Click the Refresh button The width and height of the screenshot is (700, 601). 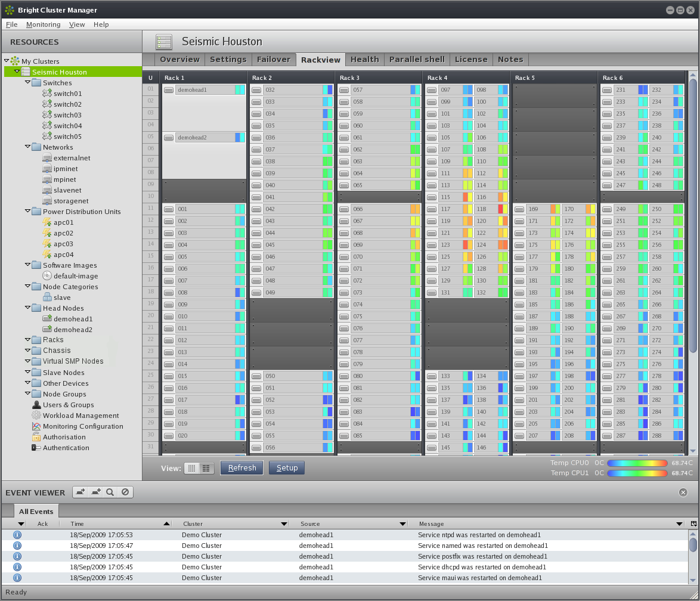tap(242, 468)
